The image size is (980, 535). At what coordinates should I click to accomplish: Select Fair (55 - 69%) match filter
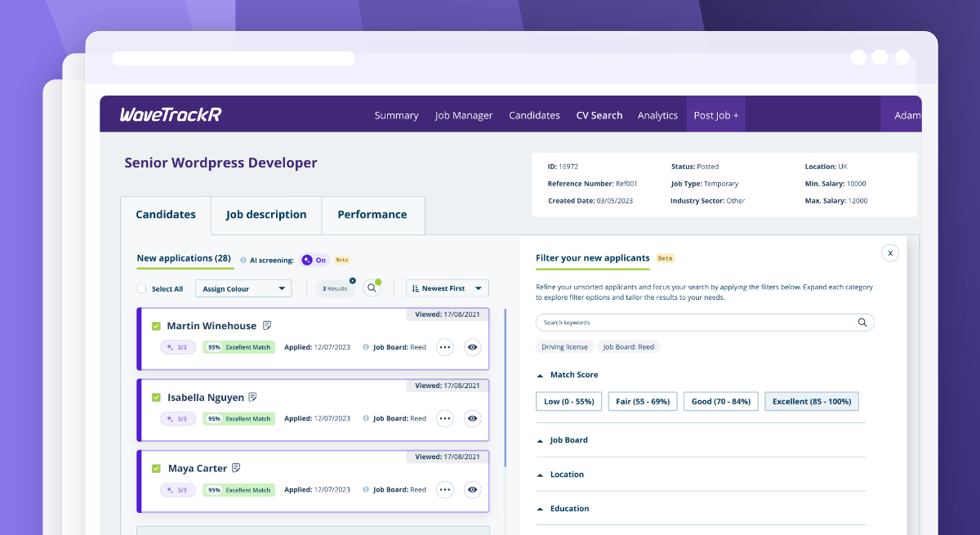[x=643, y=401]
